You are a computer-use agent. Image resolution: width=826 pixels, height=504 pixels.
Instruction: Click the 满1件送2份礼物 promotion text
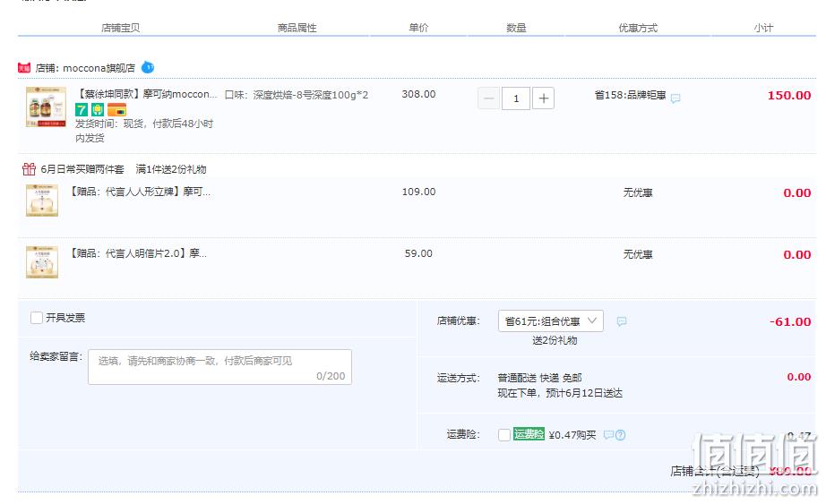(171, 169)
